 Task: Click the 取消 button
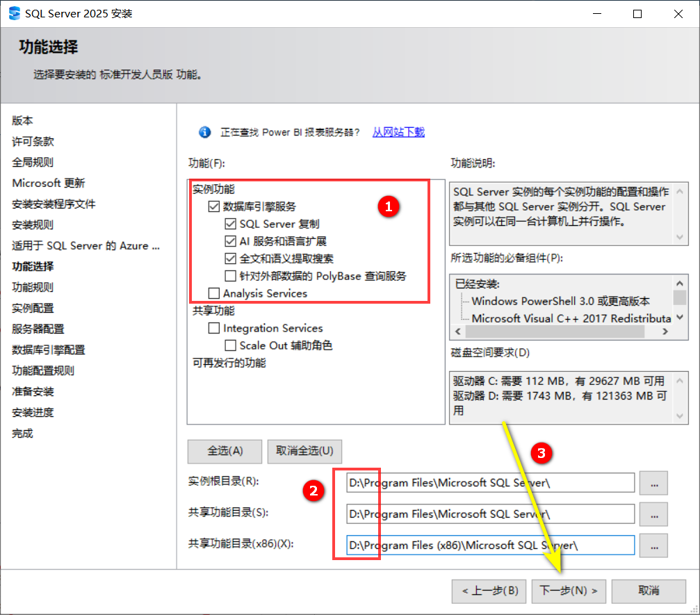(x=649, y=591)
